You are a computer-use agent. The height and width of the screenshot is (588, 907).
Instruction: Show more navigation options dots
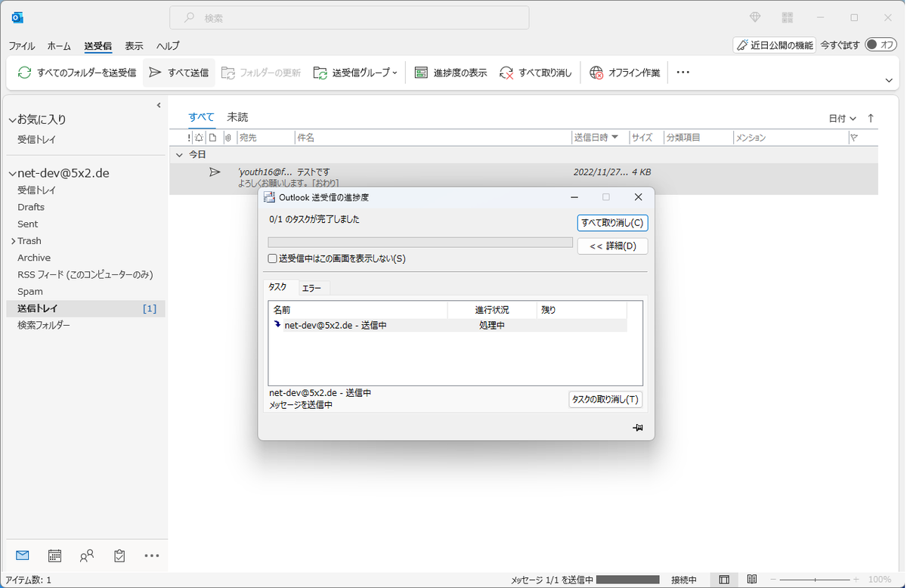(152, 556)
